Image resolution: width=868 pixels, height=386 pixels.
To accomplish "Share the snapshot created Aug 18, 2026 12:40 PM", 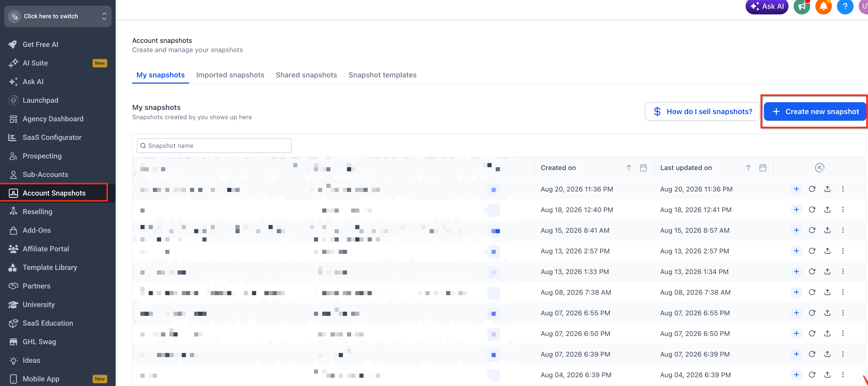I will coord(827,210).
